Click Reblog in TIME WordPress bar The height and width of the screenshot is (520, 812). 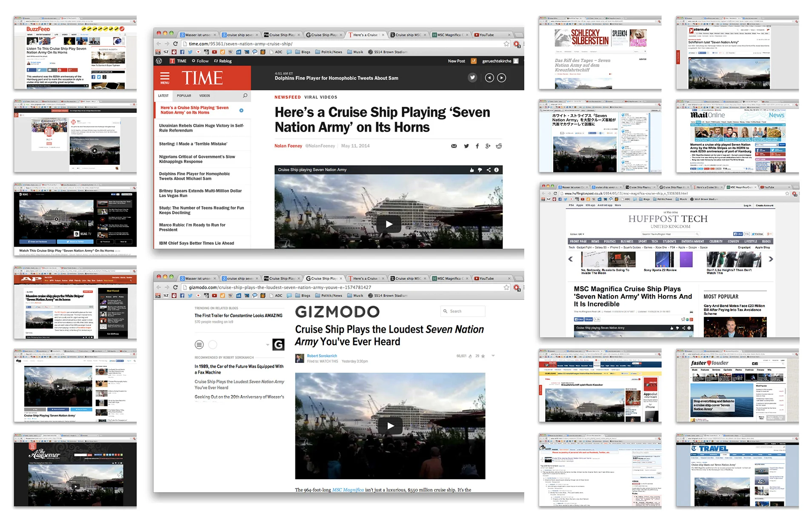223,61
